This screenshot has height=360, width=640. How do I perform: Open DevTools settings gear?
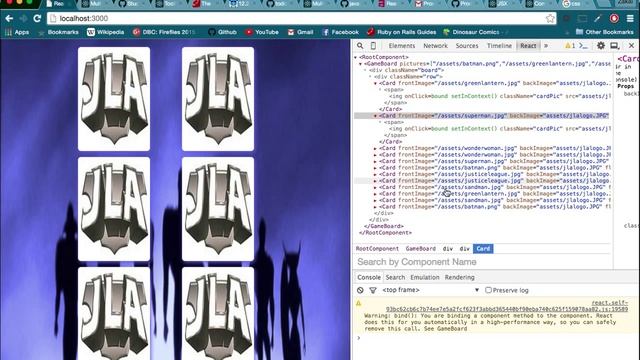[x=601, y=46]
